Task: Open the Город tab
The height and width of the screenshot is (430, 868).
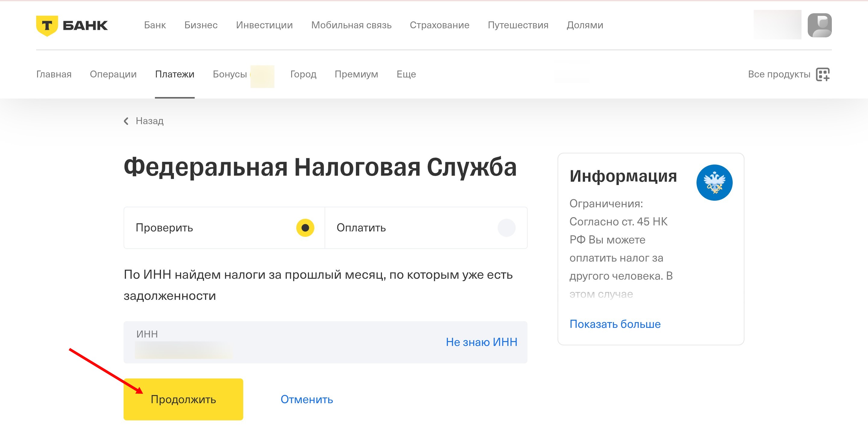Action: pos(303,74)
